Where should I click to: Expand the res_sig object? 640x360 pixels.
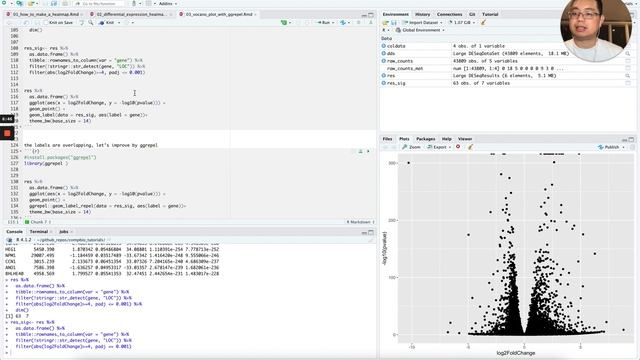(x=384, y=83)
